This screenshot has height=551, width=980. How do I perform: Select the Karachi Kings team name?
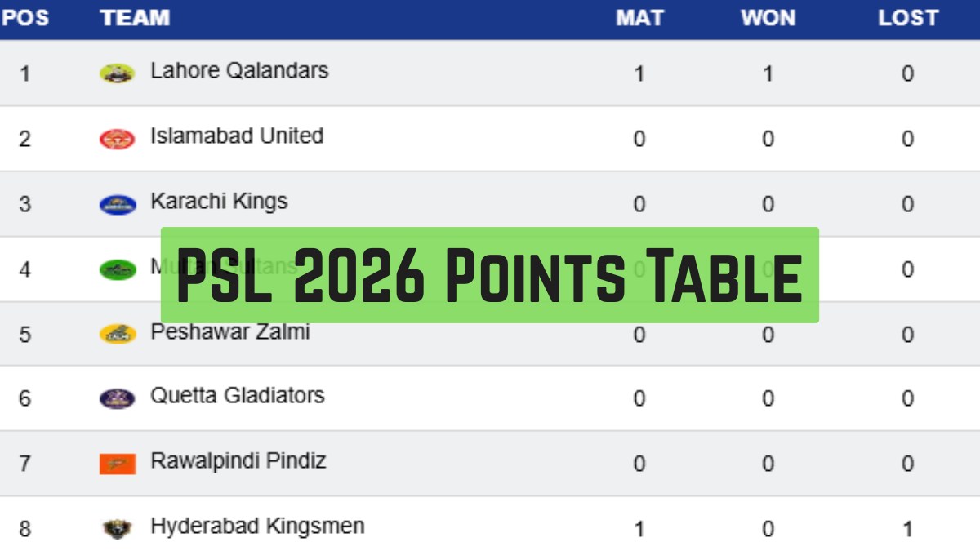[x=219, y=202]
